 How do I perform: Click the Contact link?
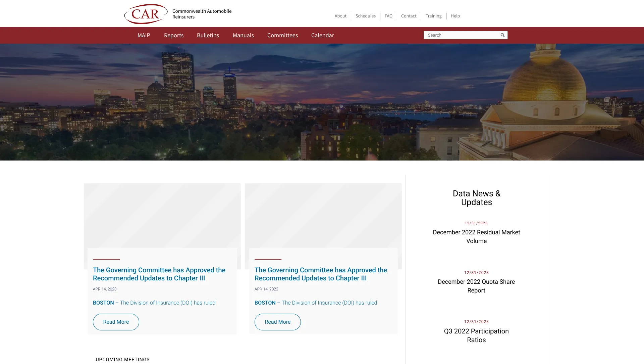pyautogui.click(x=409, y=16)
